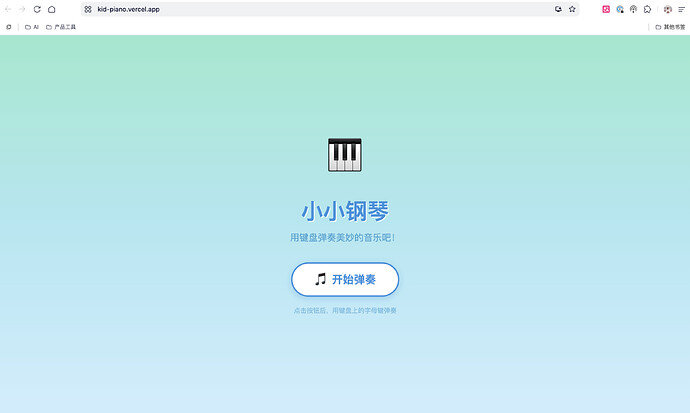Open the browser menu lines icon
Screen dimensions: 690x413
click(x=682, y=9)
